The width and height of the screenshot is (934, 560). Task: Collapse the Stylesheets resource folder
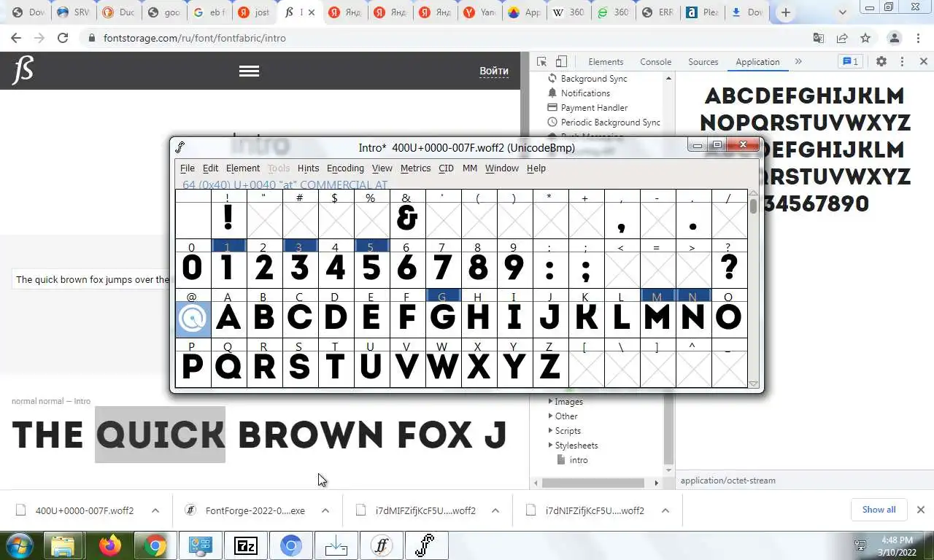[x=551, y=446]
